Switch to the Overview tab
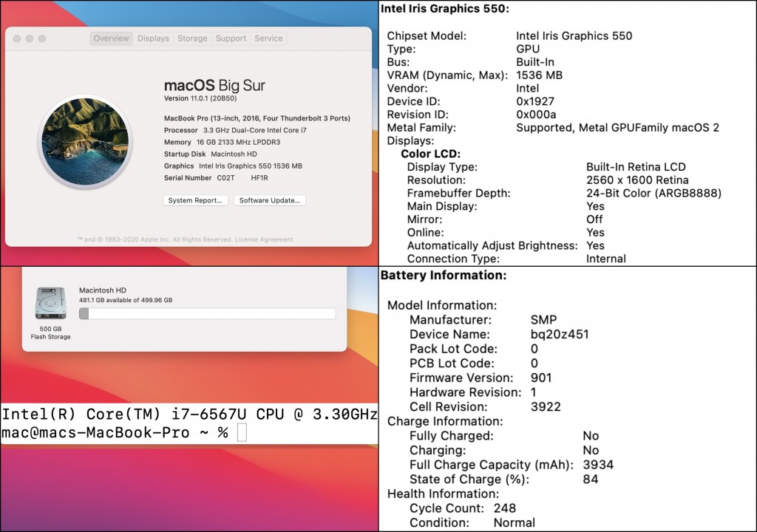 click(111, 38)
